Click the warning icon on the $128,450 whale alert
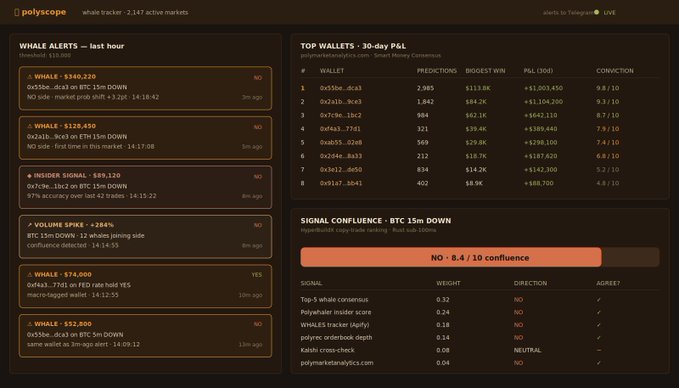679x388 pixels. [x=30, y=126]
